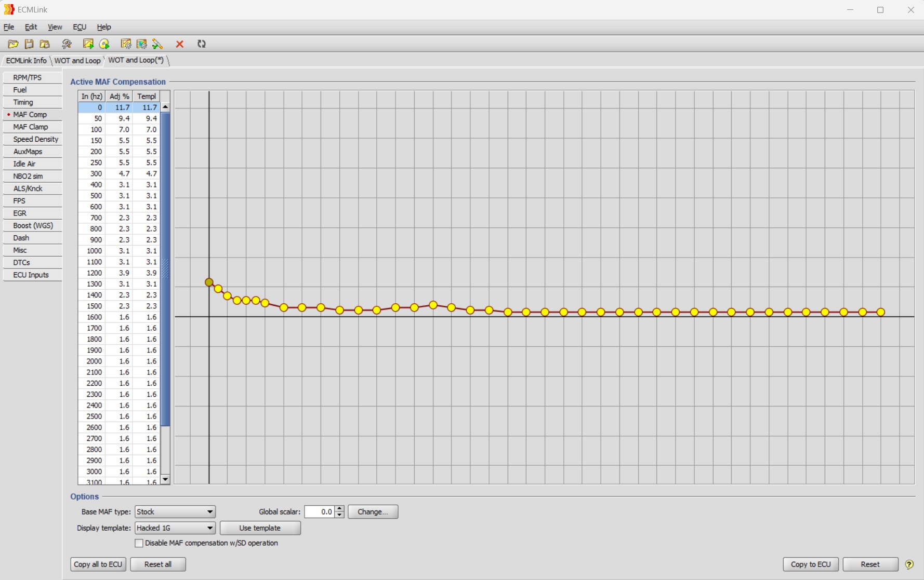Click the disc with green arrow icon
Image resolution: width=924 pixels, height=580 pixels.
click(104, 44)
